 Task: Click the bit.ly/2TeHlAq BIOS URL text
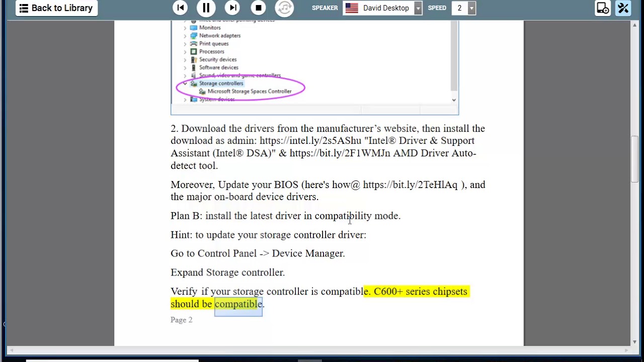point(410,185)
